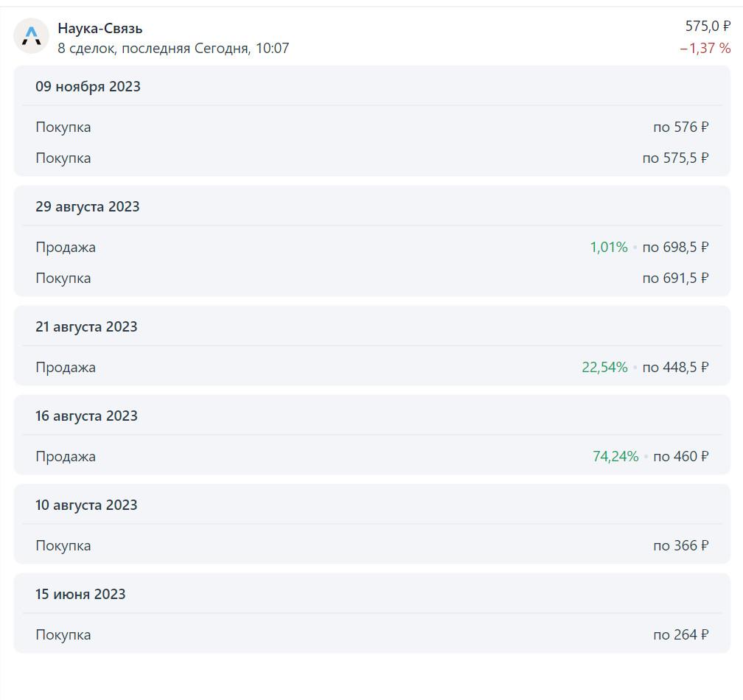Click the Наука-Связь company logo icon
743x700 pixels.
click(31, 36)
